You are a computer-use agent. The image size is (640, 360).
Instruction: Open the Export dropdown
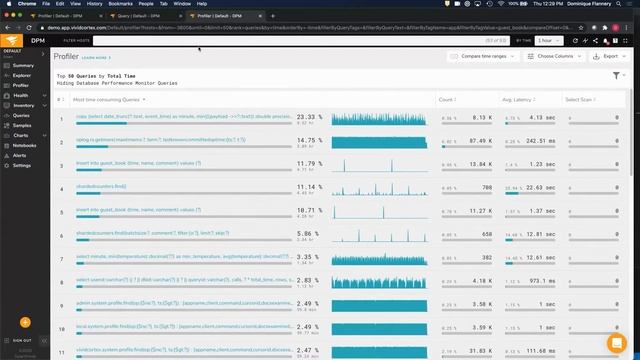610,56
